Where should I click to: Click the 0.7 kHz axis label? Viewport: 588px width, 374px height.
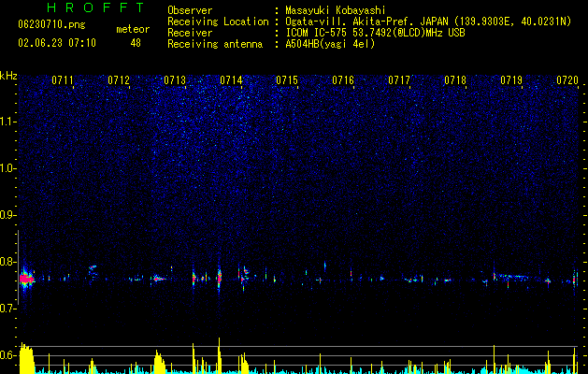tap(8, 309)
